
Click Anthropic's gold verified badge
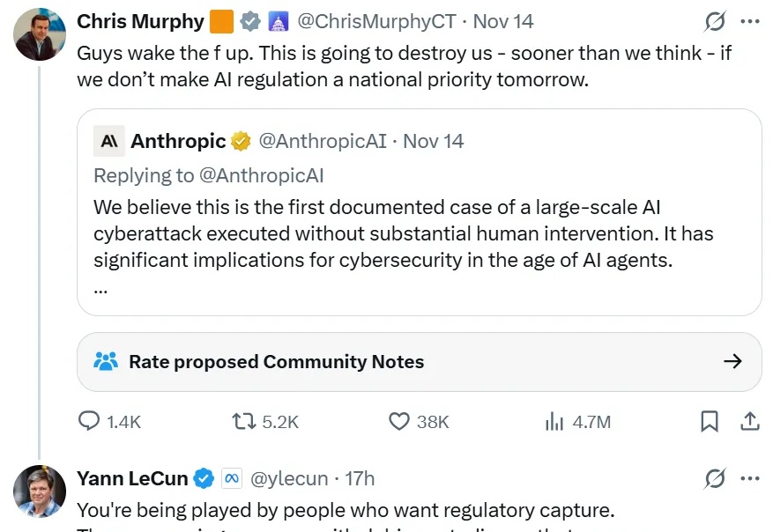241,141
